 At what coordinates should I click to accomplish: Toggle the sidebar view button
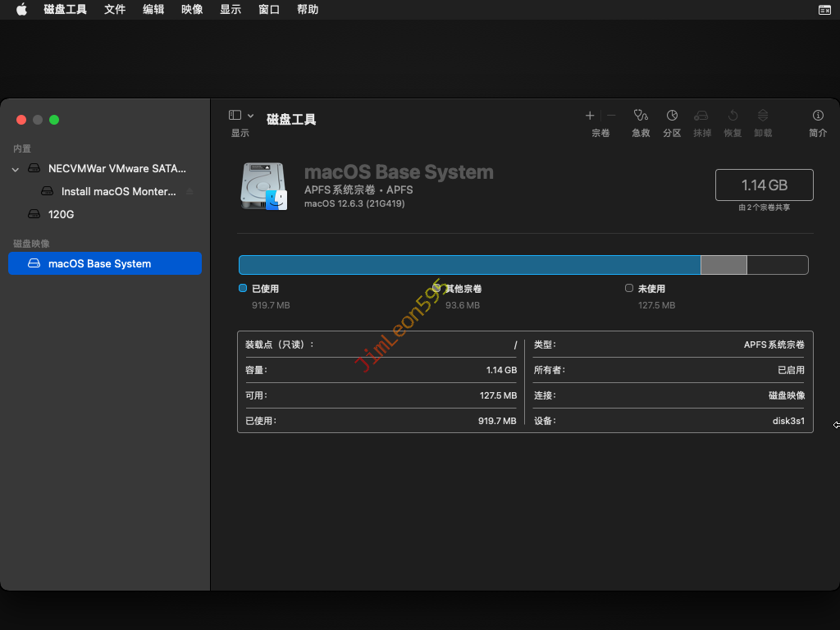(235, 116)
